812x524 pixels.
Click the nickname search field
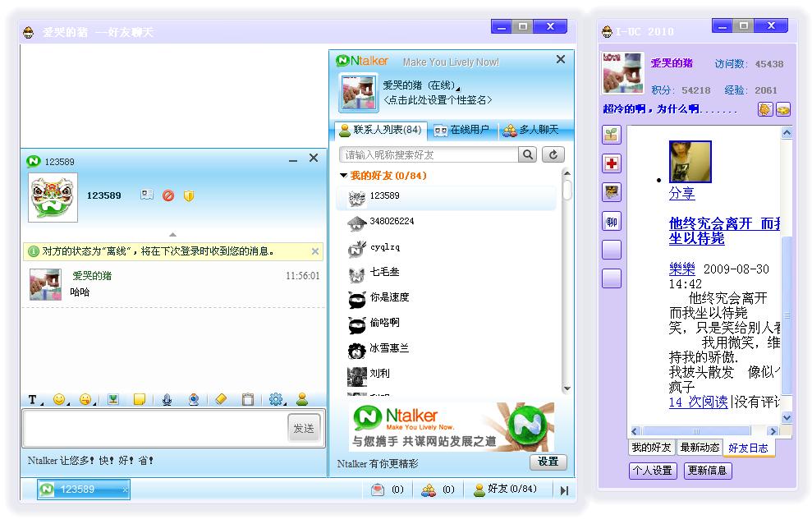429,154
